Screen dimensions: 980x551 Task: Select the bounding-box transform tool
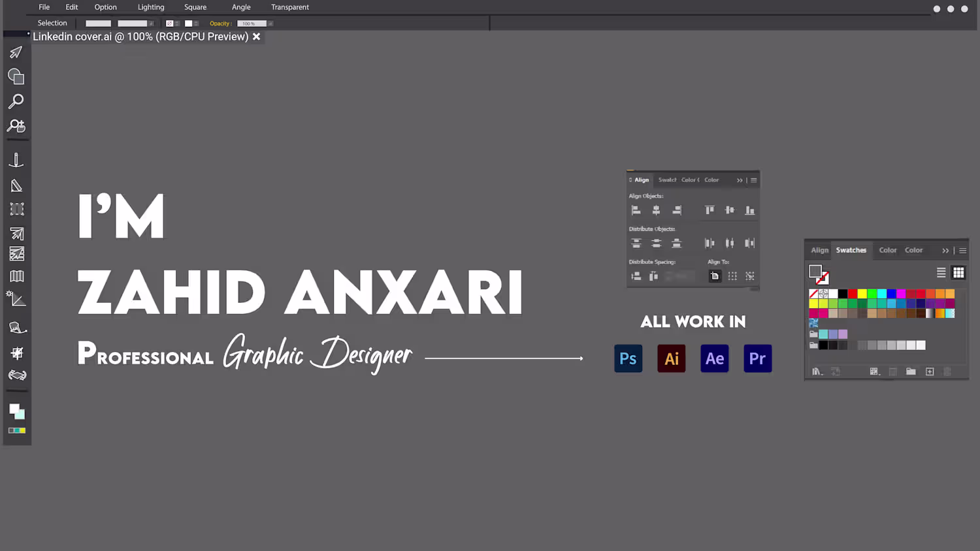coord(17,210)
